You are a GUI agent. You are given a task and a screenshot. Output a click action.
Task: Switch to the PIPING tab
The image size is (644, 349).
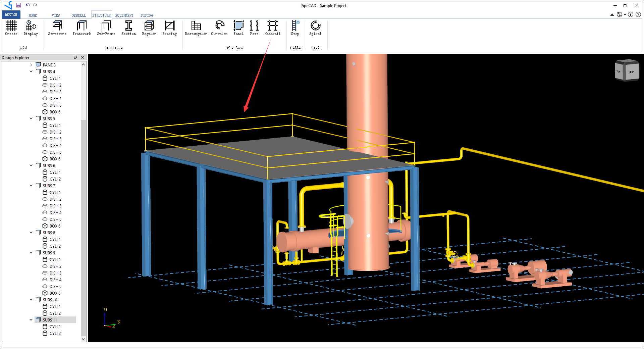pos(147,15)
